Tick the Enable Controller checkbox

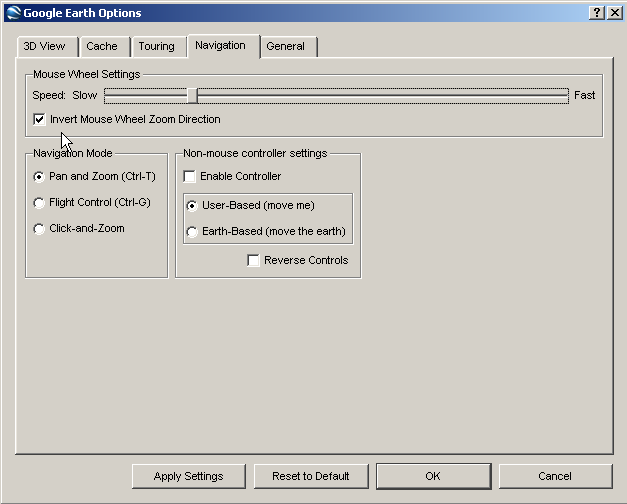click(x=189, y=176)
